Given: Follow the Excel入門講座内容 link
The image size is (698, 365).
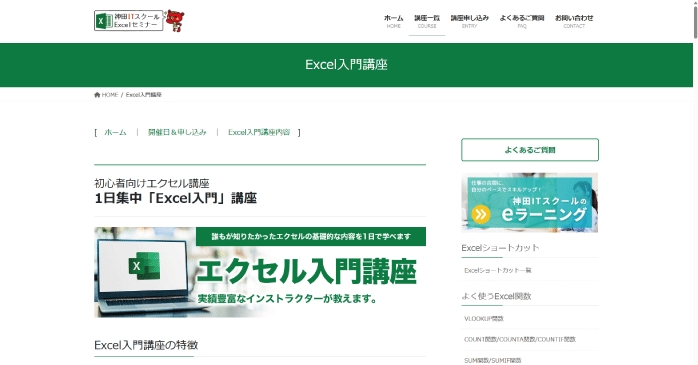Looking at the screenshot, I should pos(259,132).
